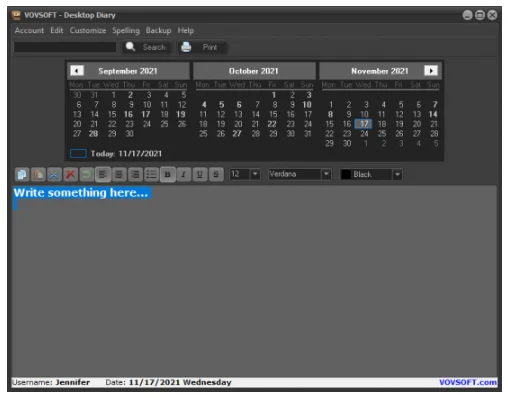Open the Account menu
The height and width of the screenshot is (398, 508).
tap(29, 31)
